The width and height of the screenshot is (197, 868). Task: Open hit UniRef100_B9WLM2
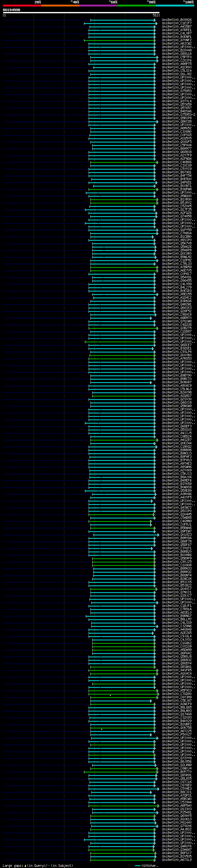pos(177,257)
